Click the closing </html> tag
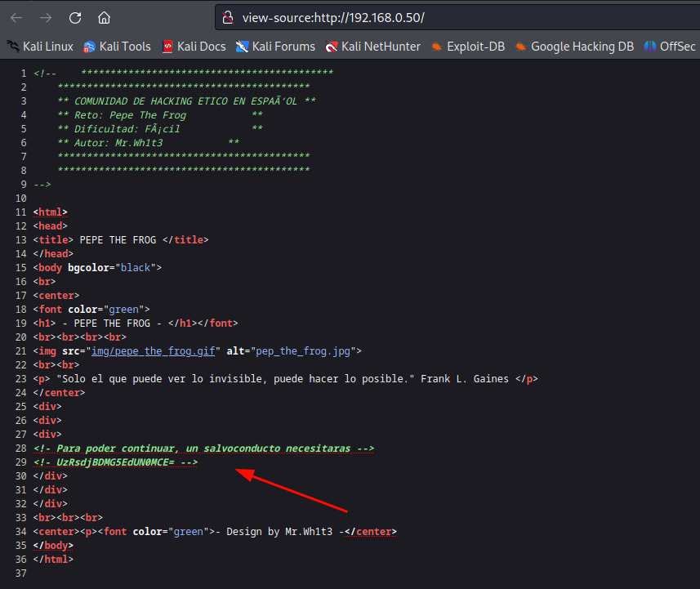The width and height of the screenshot is (700, 589). click(53, 559)
